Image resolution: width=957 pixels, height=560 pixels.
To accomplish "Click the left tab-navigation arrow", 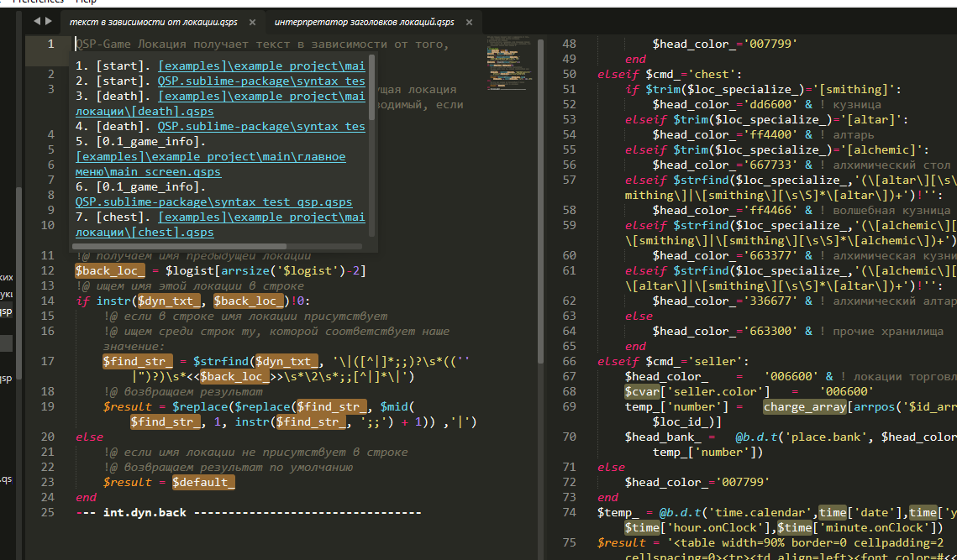I will [36, 21].
